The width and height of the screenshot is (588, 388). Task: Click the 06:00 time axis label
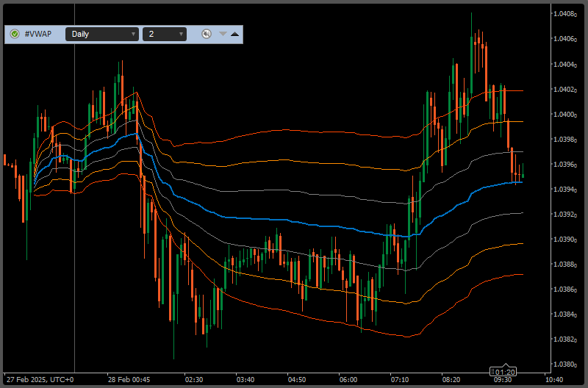coord(348,380)
